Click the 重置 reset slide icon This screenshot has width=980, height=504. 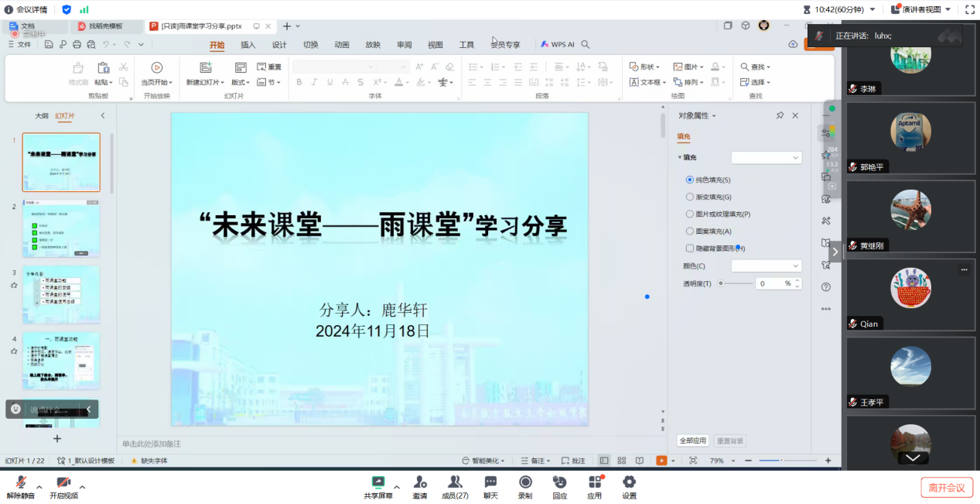click(x=269, y=67)
